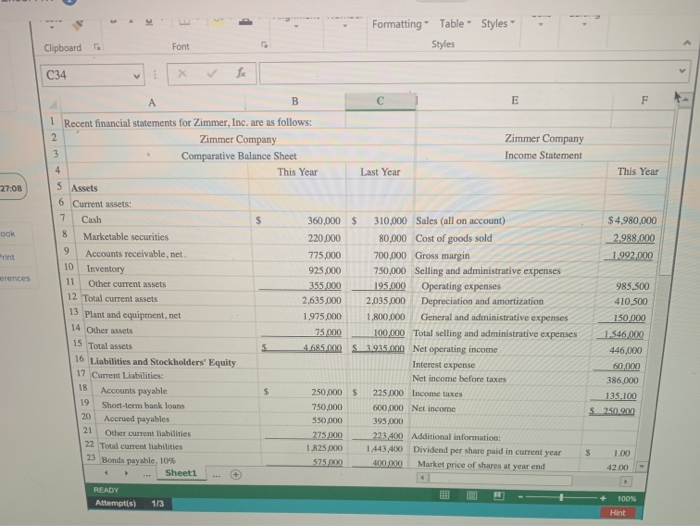Select column B header
This screenshot has width=700, height=526.
click(x=295, y=101)
